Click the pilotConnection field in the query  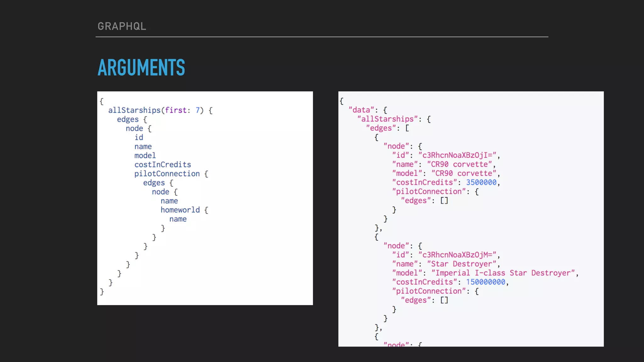167,174
